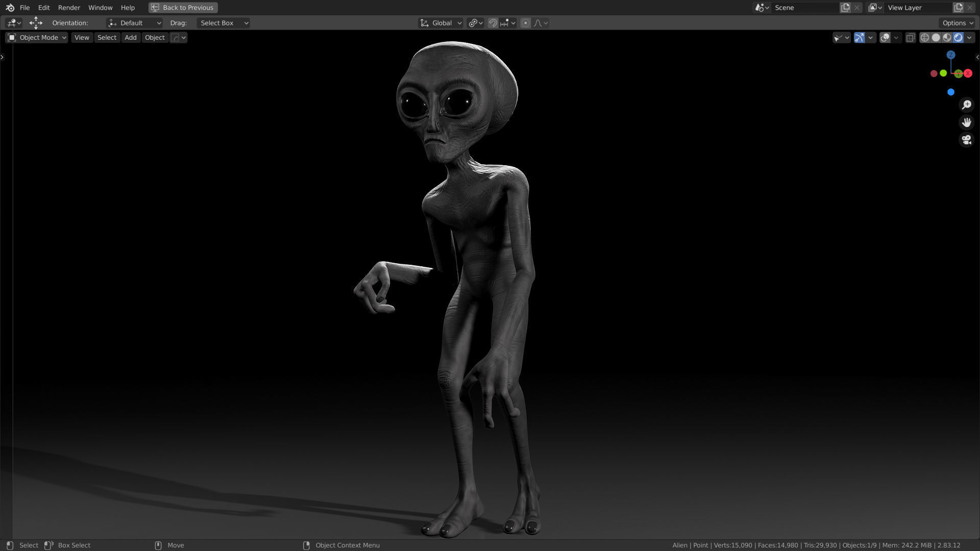Open the Add menu in viewport header
This screenshot has width=980, height=551.
click(x=130, y=38)
